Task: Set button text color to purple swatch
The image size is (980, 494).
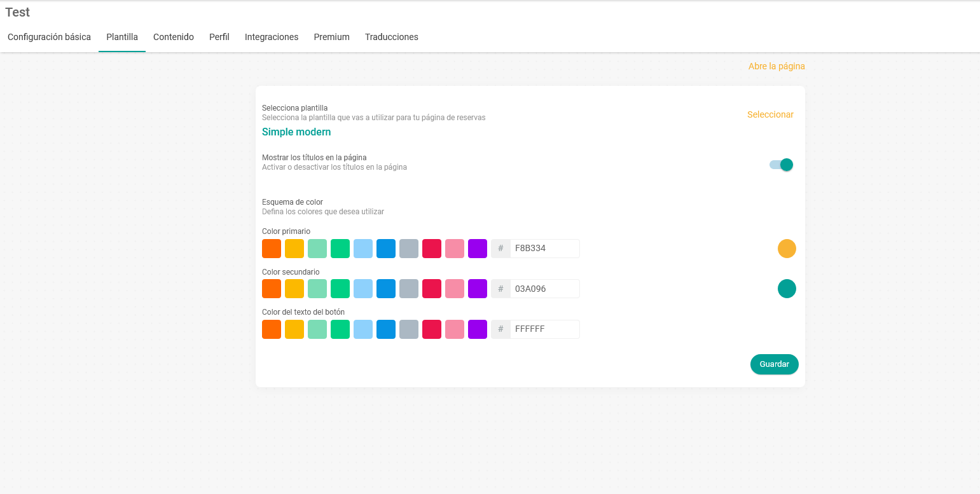Action: pos(478,329)
